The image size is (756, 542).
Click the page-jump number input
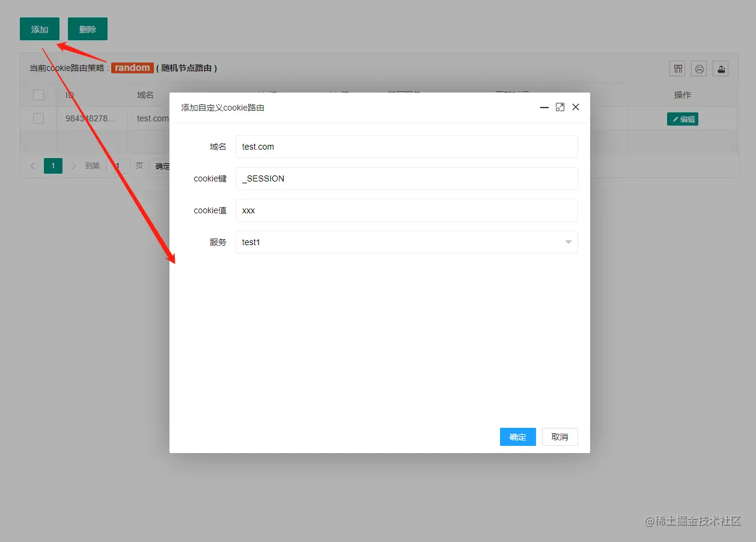(x=118, y=166)
